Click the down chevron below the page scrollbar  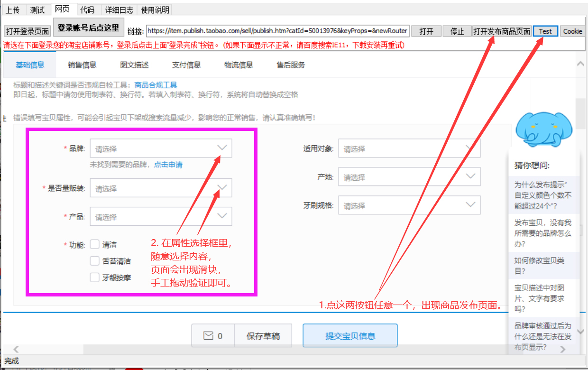(x=580, y=332)
